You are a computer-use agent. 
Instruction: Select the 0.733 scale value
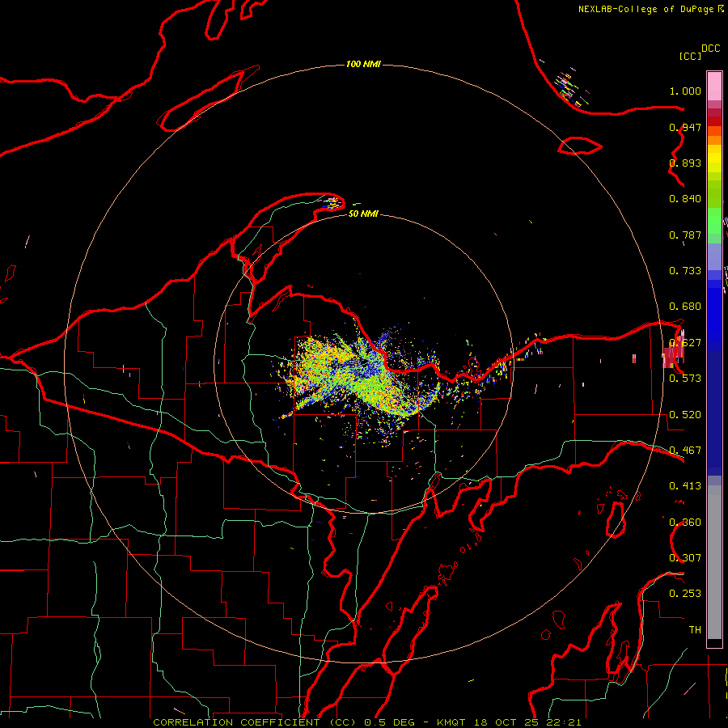[685, 271]
